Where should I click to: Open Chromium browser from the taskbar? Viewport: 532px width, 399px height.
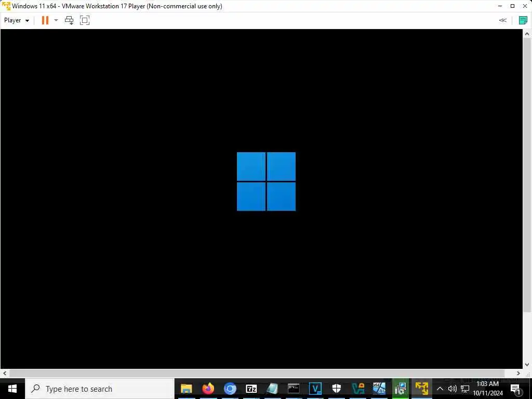pyautogui.click(x=230, y=389)
